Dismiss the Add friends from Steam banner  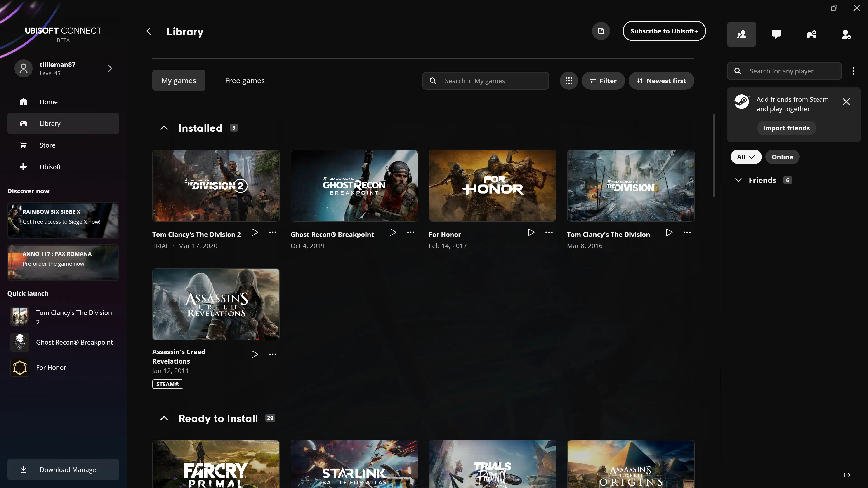[x=846, y=102]
